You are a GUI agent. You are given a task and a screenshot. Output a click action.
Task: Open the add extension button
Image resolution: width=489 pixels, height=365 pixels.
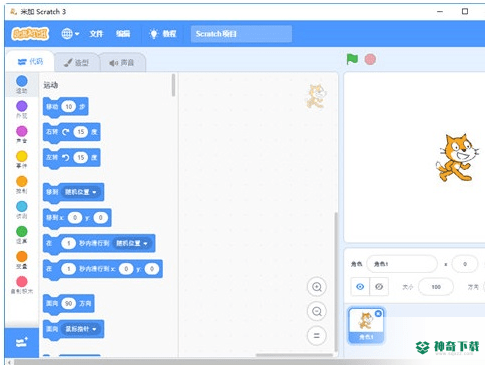[22, 342]
